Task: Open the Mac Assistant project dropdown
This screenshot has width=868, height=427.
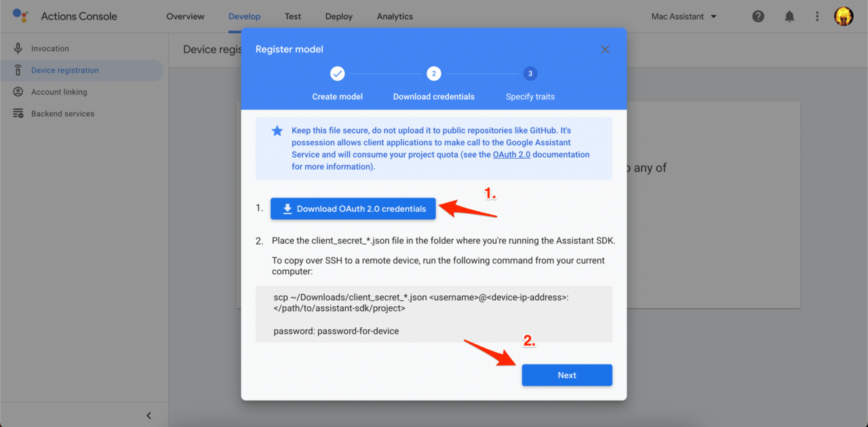Action: [x=684, y=16]
